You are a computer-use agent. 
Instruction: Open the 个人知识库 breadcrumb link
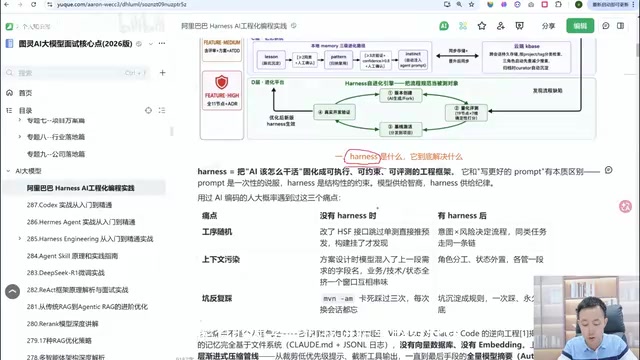click(36, 27)
